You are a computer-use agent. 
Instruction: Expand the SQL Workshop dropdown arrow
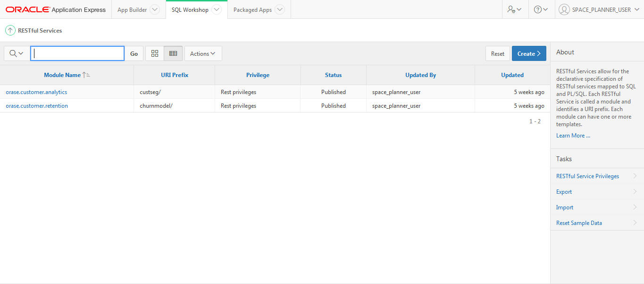pos(216,9)
